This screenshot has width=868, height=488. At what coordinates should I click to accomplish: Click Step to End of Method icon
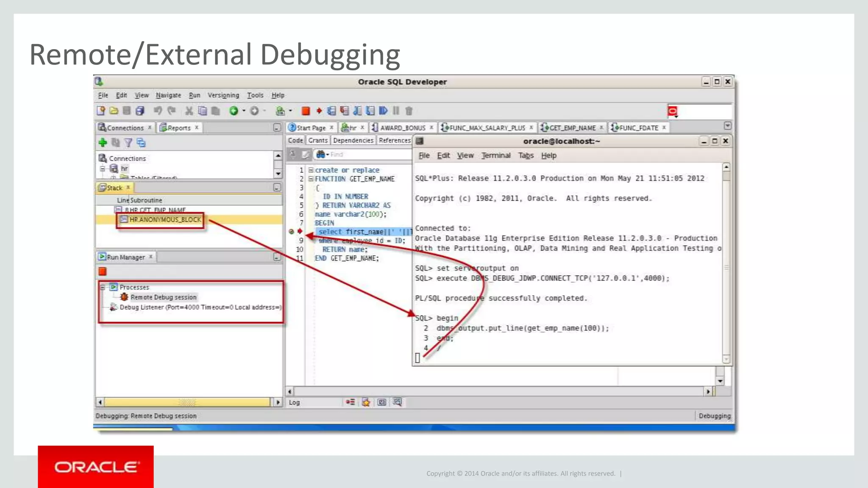point(370,111)
